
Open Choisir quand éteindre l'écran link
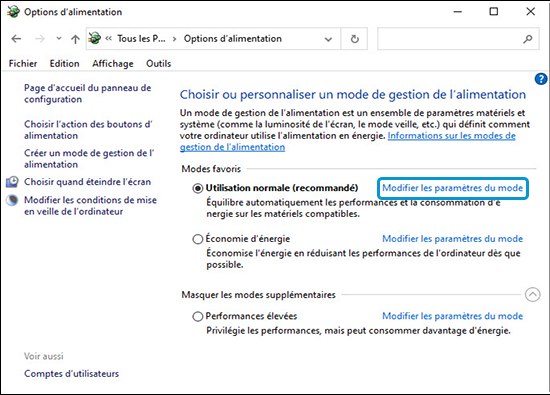87,182
